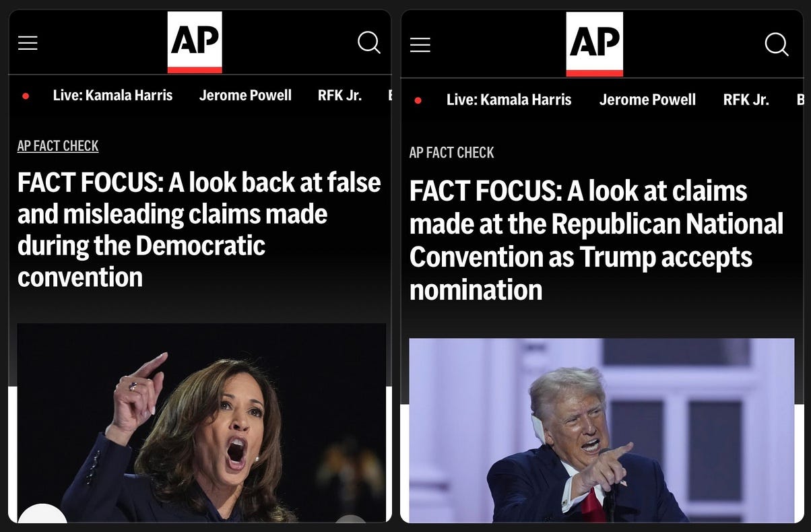Click red live dot in right panel
Image resolution: width=811 pixels, height=532 pixels.
click(418, 100)
